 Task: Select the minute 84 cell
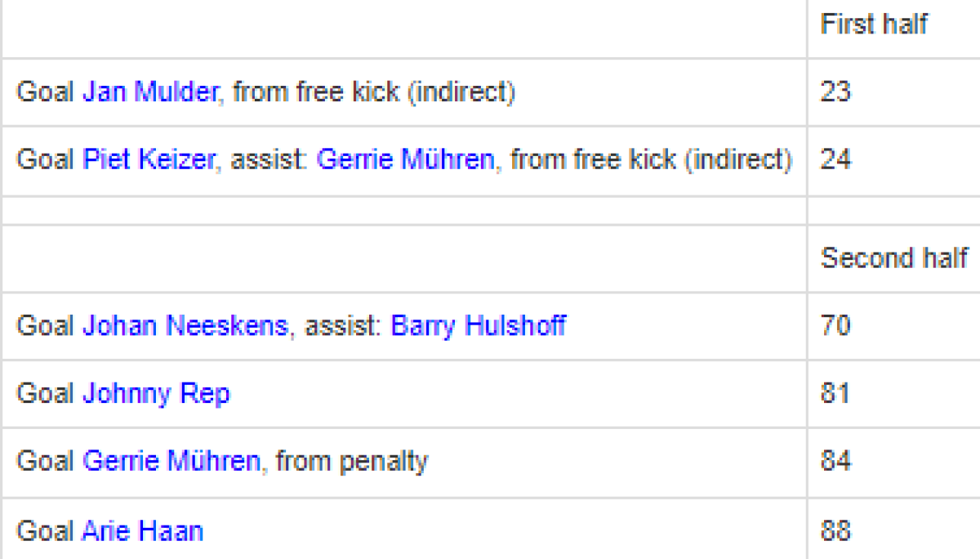click(835, 462)
